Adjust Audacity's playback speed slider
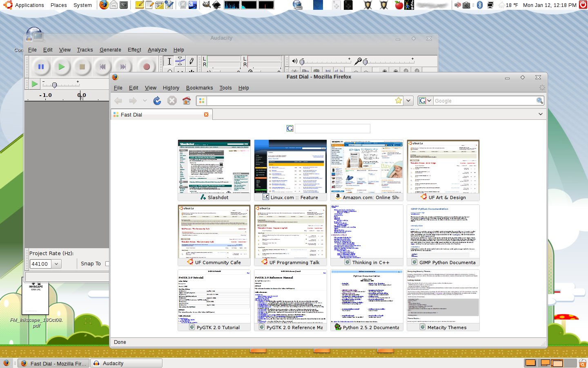Viewport: 588px width, 368px height. pos(60,84)
